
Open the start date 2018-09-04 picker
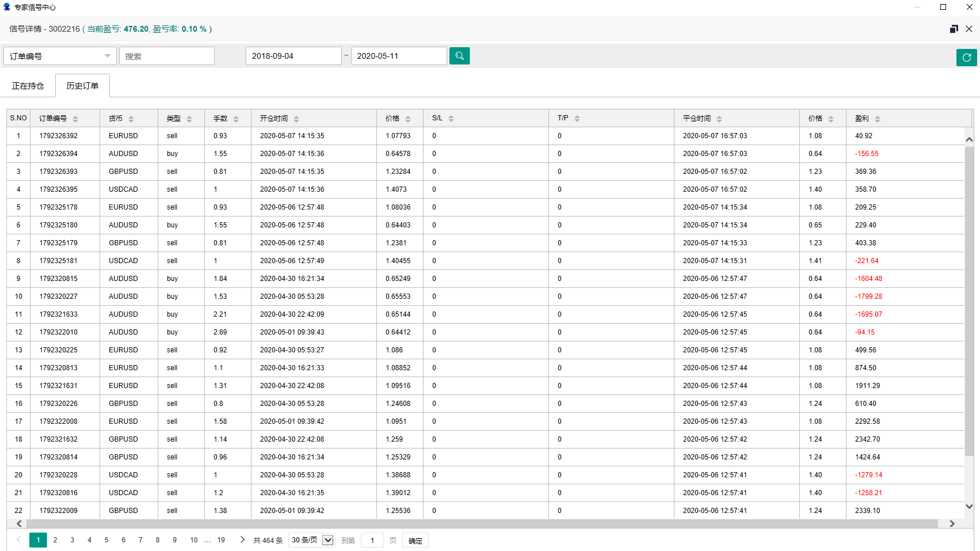point(293,56)
